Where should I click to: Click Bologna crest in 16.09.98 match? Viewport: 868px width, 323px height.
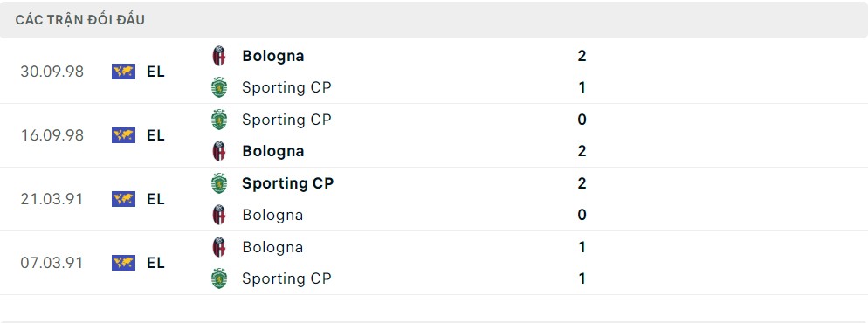click(219, 151)
